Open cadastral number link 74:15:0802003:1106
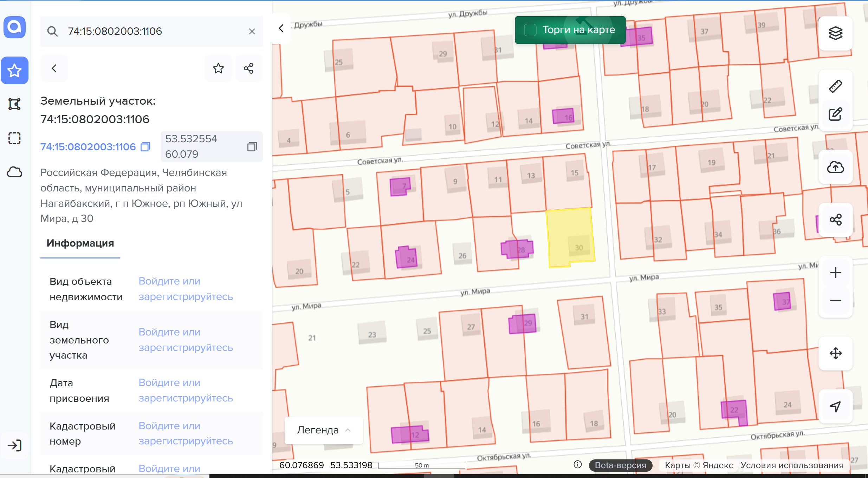This screenshot has height=478, width=868. [88, 147]
